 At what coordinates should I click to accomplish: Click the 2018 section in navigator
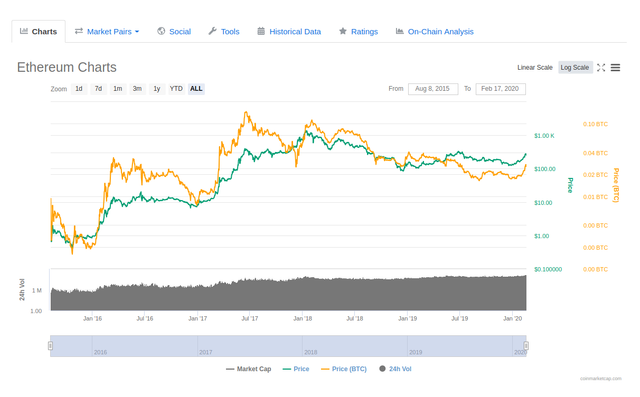pos(355,346)
